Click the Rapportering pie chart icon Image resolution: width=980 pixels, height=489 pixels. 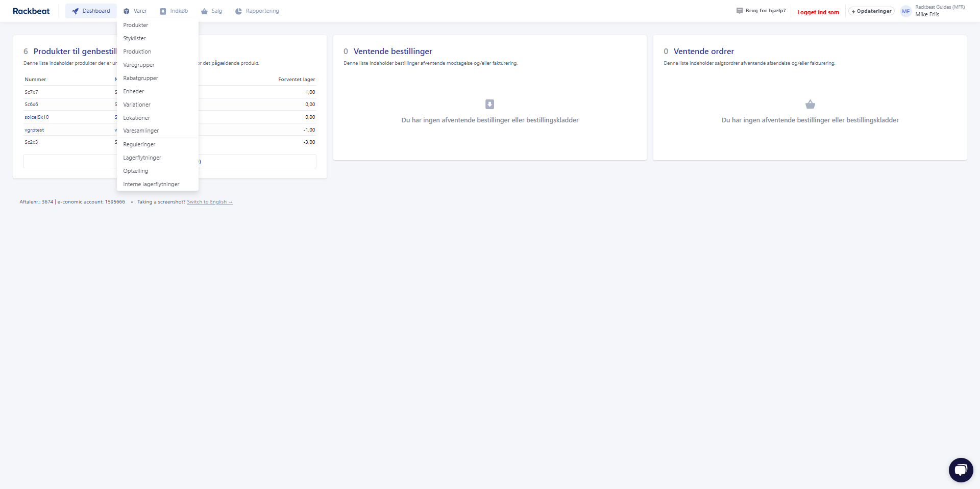point(238,11)
